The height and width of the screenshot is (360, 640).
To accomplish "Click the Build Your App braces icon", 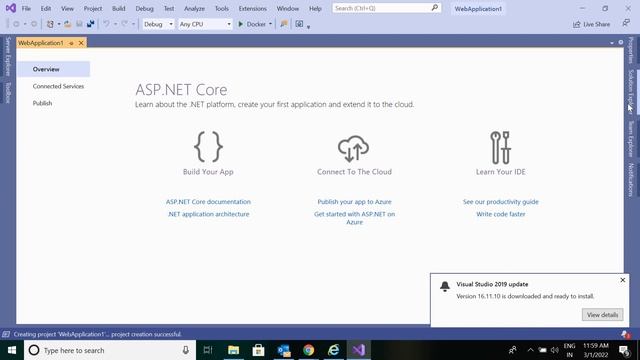I will click(x=208, y=147).
